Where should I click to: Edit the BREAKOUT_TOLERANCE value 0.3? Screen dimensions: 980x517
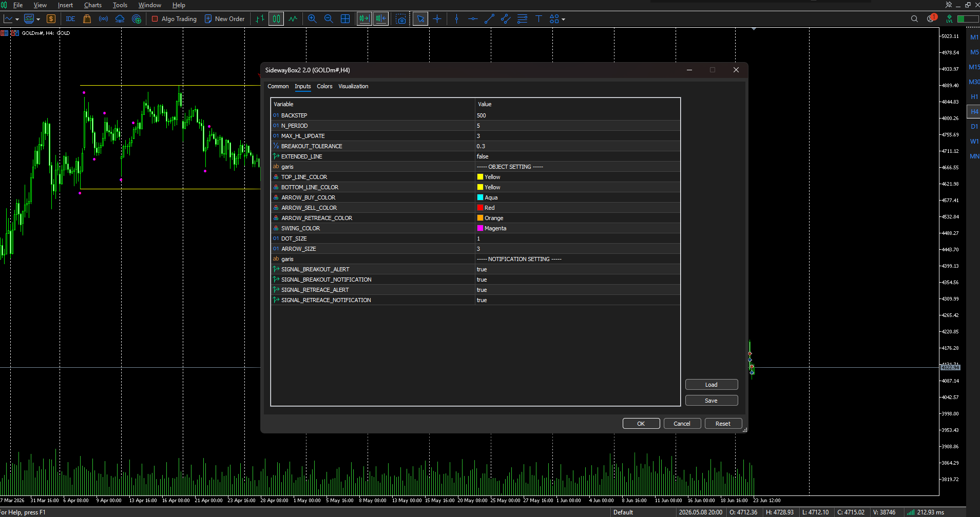click(578, 146)
